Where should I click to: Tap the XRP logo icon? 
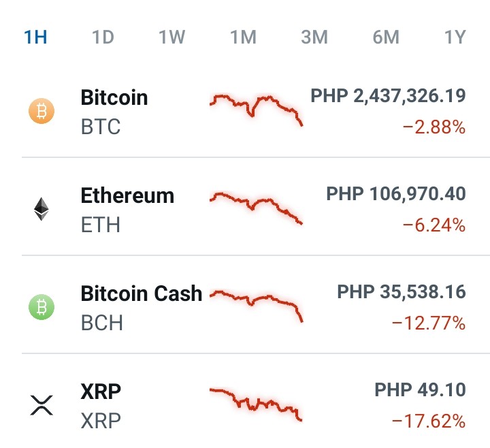click(42, 405)
